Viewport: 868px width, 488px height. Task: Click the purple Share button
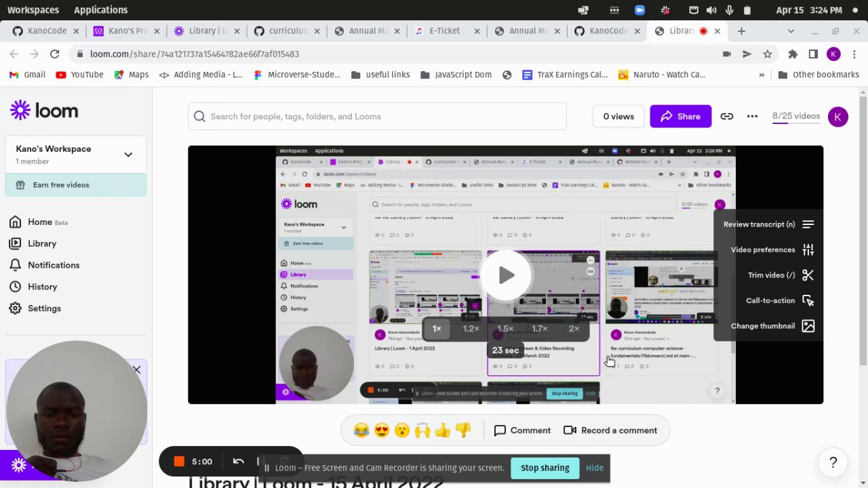tap(680, 117)
